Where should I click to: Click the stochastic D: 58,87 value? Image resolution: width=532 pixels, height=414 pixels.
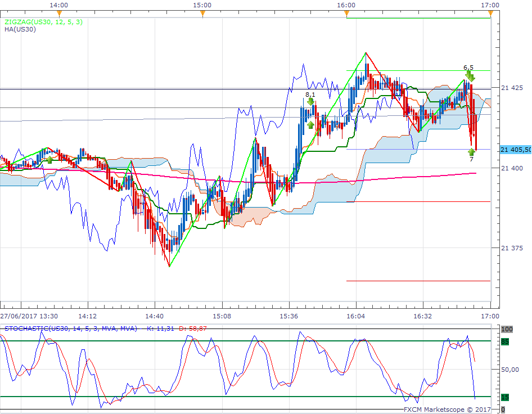[193, 328]
